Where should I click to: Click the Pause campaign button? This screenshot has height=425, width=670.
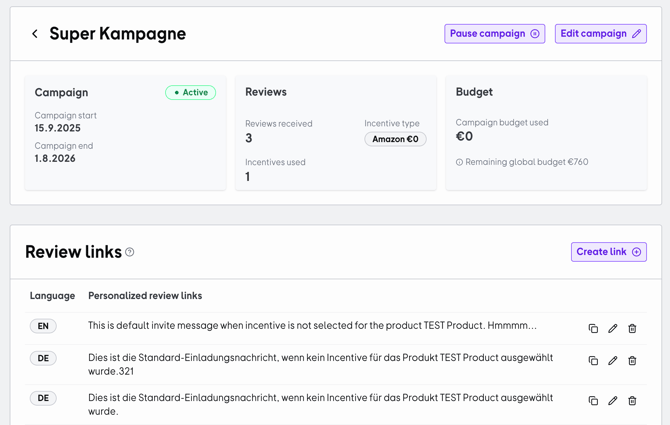click(494, 34)
